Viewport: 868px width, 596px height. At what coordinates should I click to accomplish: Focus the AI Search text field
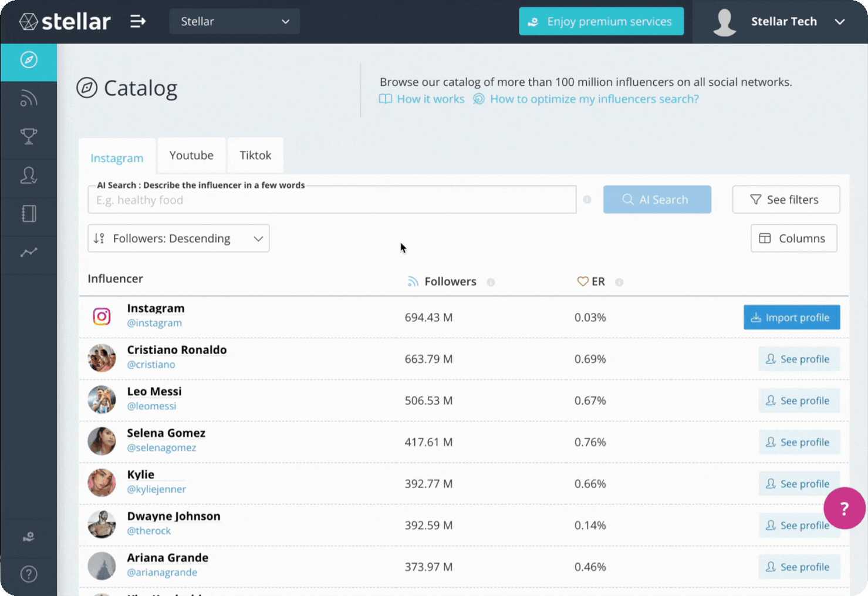tap(332, 200)
